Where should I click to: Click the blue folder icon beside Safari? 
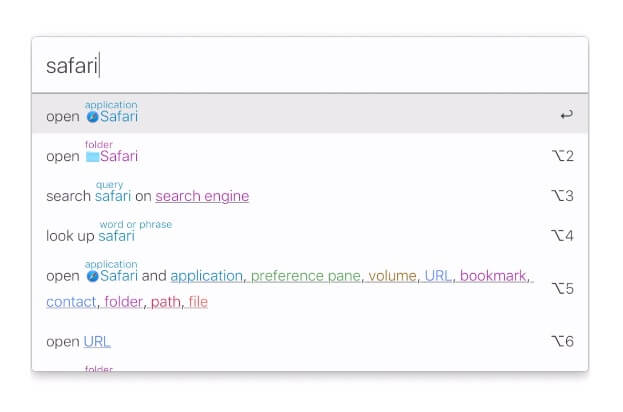coord(93,157)
